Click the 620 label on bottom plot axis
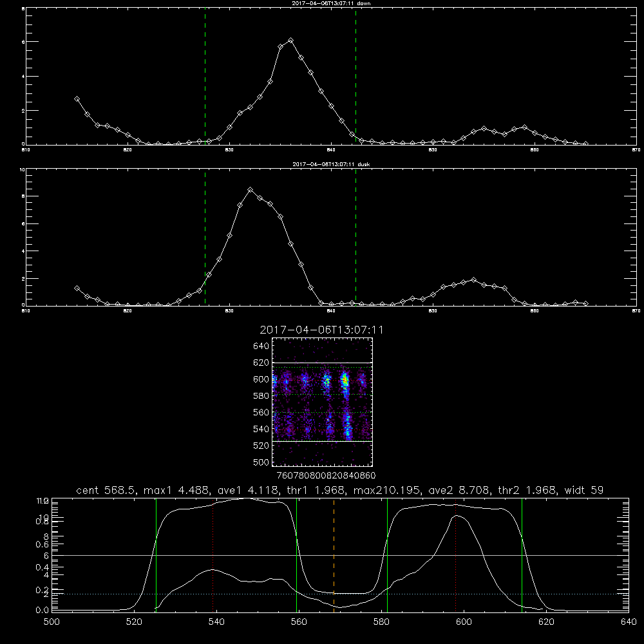The height and width of the screenshot is (644, 644). pos(546,621)
